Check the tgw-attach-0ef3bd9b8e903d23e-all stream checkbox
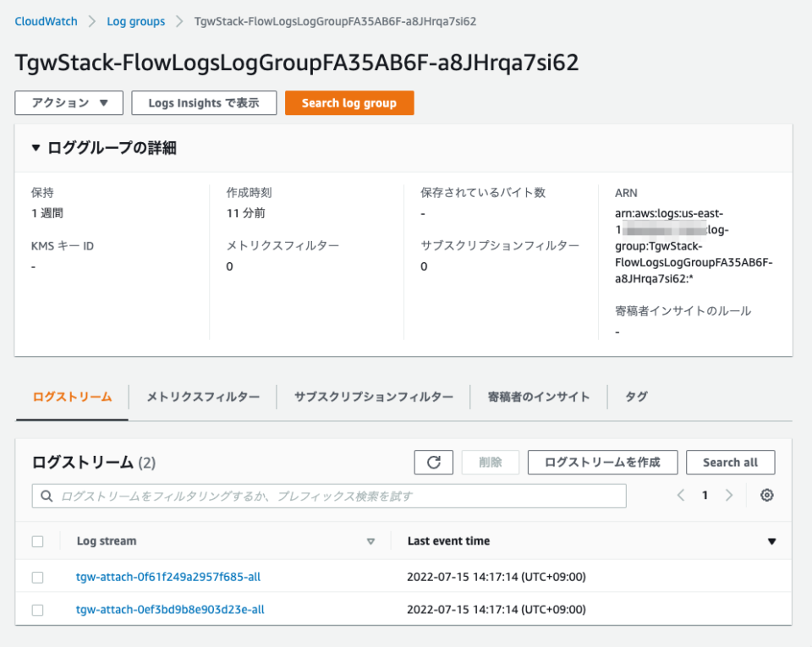812x647 pixels. tap(37, 609)
